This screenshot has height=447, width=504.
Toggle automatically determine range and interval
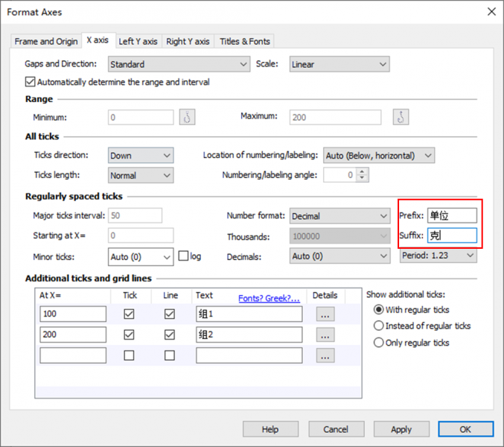(x=31, y=82)
